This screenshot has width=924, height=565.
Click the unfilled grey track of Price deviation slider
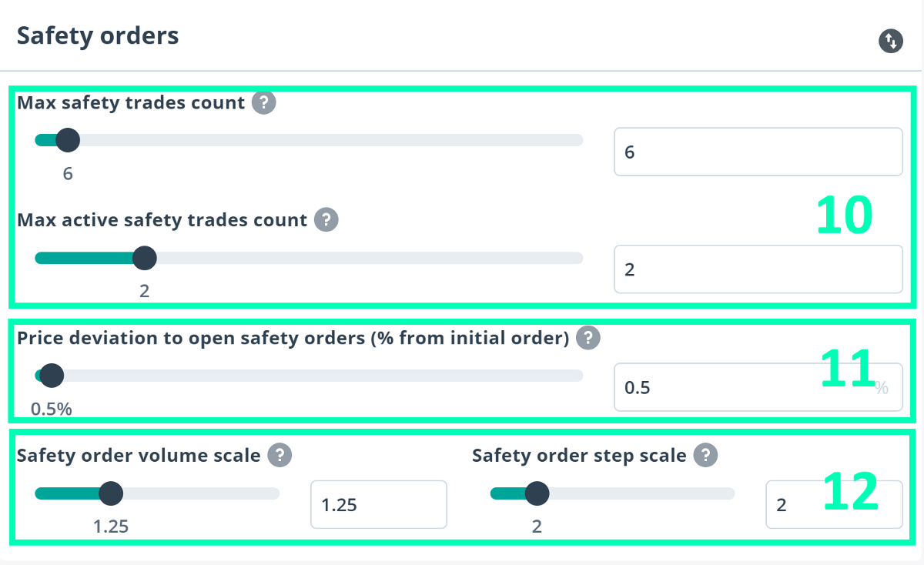coord(323,376)
